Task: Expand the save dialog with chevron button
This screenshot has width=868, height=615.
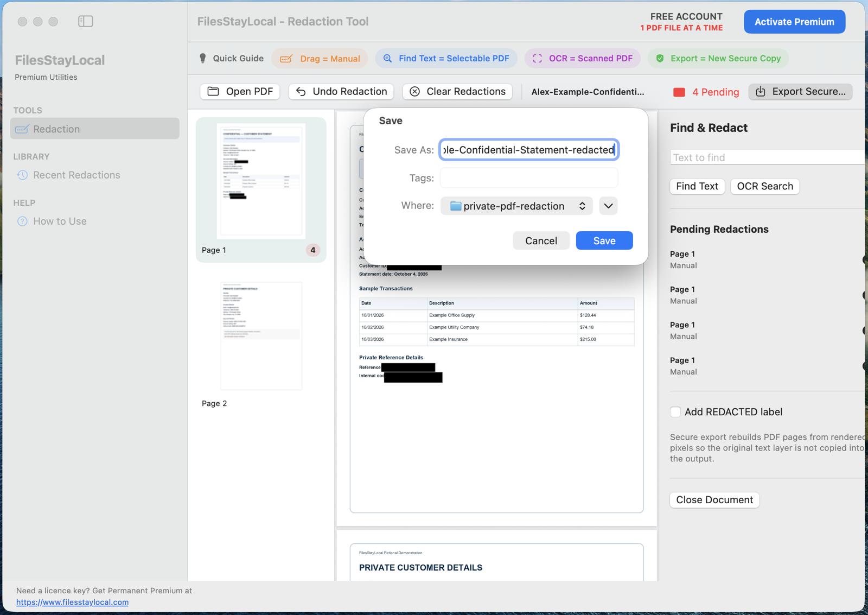Action: (x=608, y=206)
